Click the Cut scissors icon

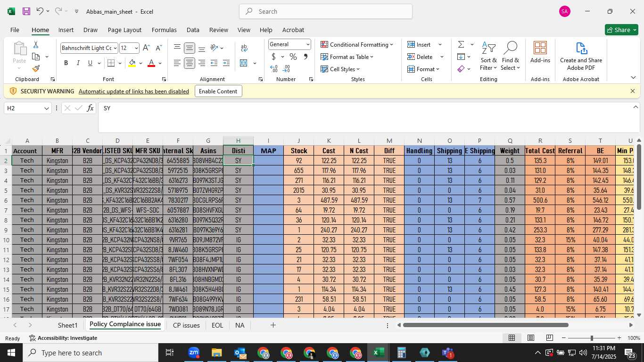(36, 44)
